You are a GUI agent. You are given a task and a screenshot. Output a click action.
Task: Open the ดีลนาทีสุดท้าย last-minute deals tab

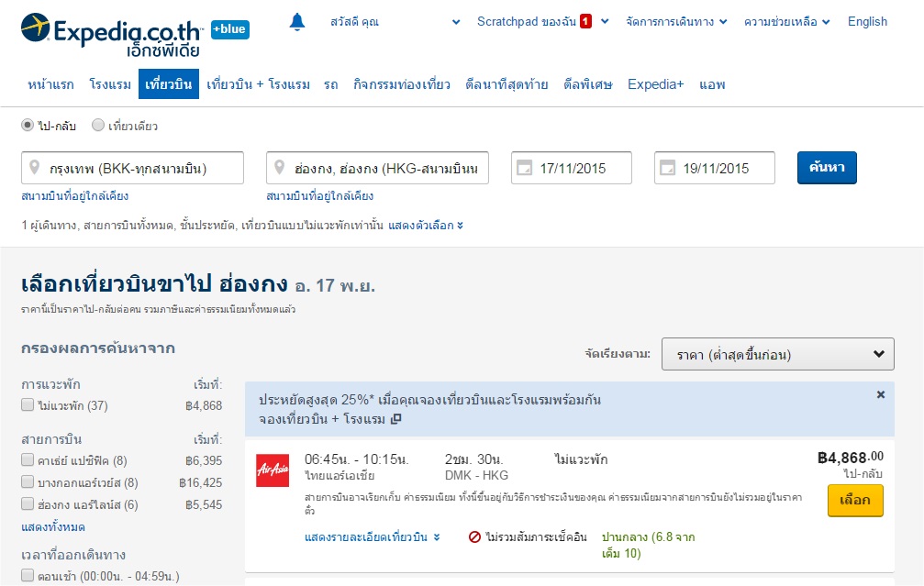[507, 84]
